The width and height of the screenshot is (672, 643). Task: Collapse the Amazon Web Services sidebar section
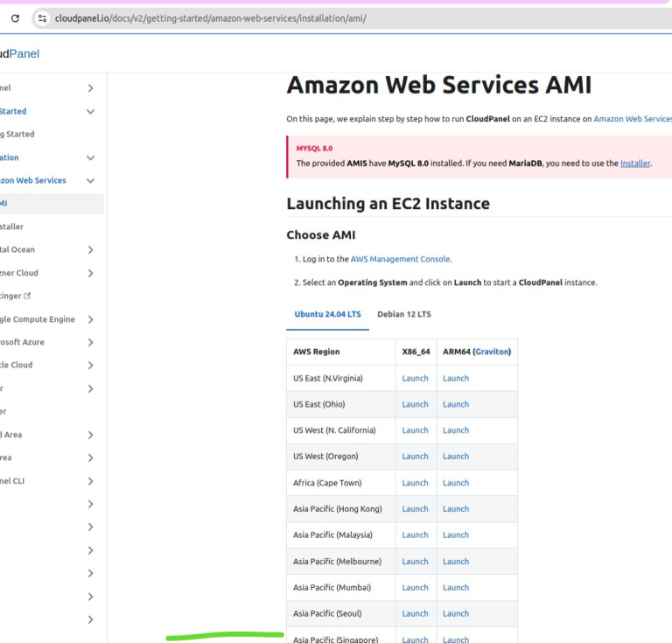click(x=90, y=180)
